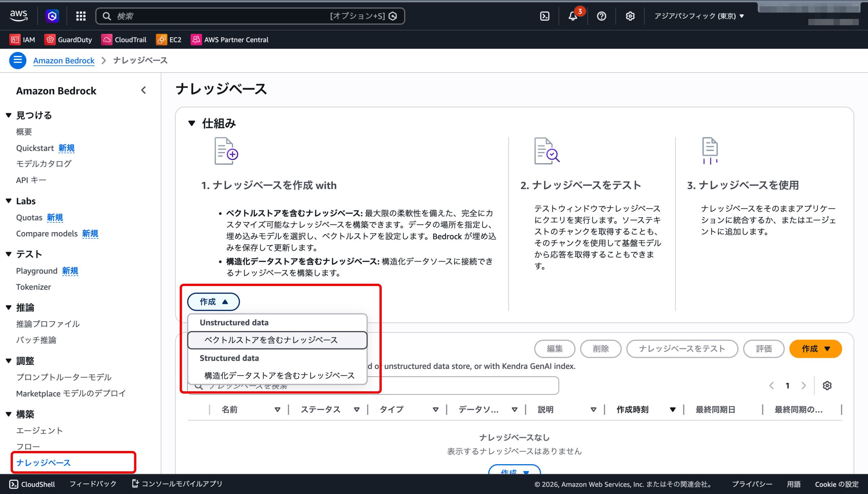The width and height of the screenshot is (868, 494).
Task: Select 構造化データストアを含むナレッジベース menu option
Action: (x=279, y=375)
